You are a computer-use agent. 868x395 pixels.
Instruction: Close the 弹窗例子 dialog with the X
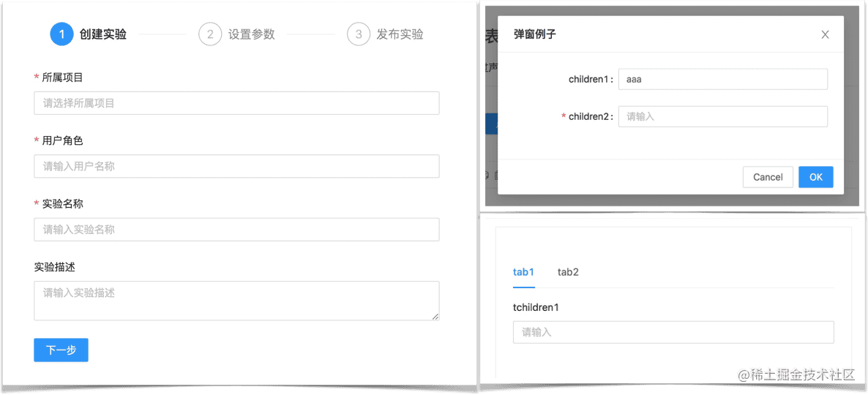[825, 34]
